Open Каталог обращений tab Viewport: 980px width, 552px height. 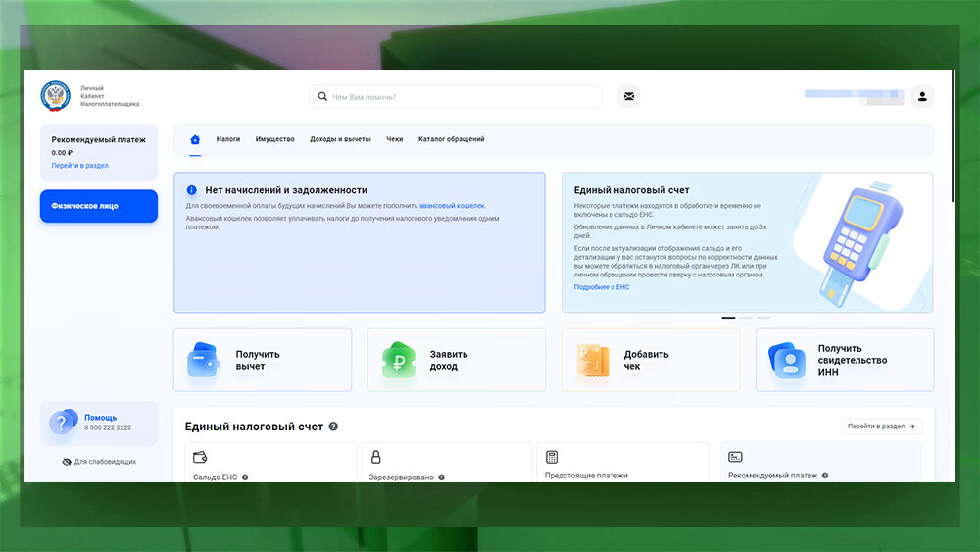[451, 139]
